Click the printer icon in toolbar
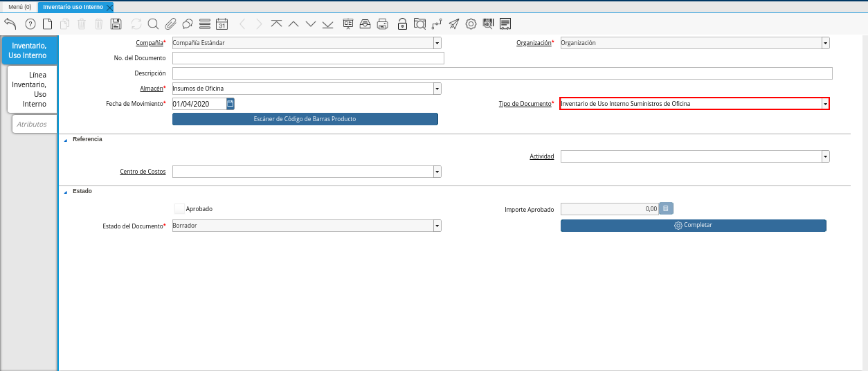The width and height of the screenshot is (868, 371). [382, 24]
